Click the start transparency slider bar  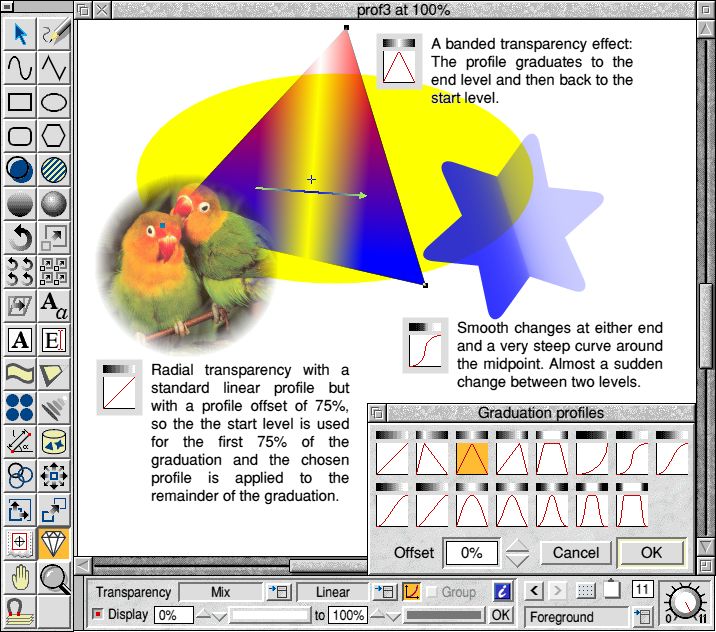pyautogui.click(x=270, y=615)
